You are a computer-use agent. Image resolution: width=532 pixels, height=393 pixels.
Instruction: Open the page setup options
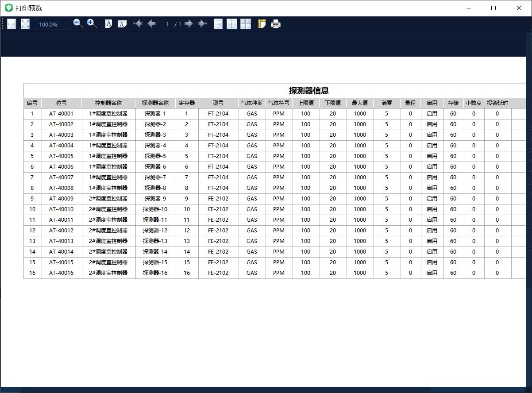pyautogui.click(x=262, y=24)
